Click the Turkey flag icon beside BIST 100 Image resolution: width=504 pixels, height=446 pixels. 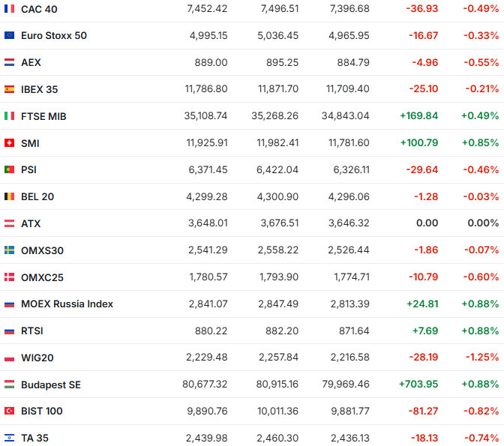coord(9,411)
